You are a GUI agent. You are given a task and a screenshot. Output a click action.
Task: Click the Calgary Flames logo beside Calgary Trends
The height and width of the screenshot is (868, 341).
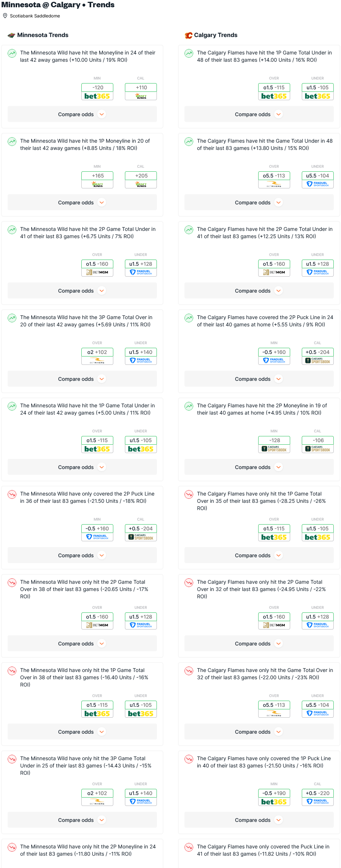(188, 35)
